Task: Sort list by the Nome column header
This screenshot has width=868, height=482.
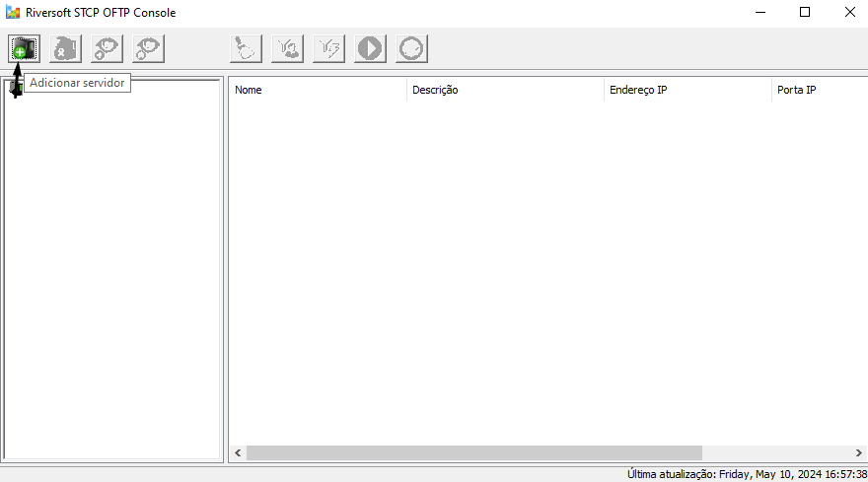Action: [318, 90]
